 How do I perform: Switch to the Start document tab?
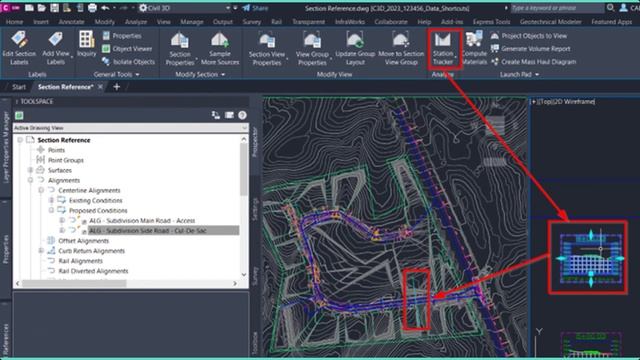pos(19,87)
